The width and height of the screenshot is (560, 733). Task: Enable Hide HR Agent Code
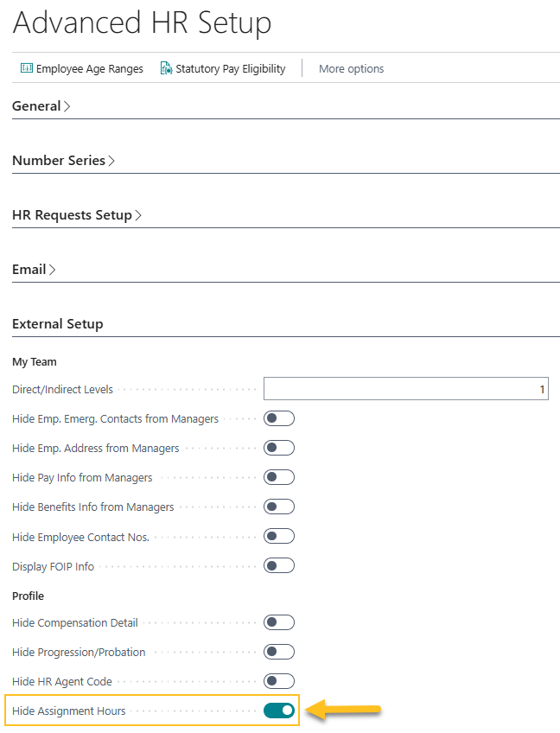tap(278, 680)
